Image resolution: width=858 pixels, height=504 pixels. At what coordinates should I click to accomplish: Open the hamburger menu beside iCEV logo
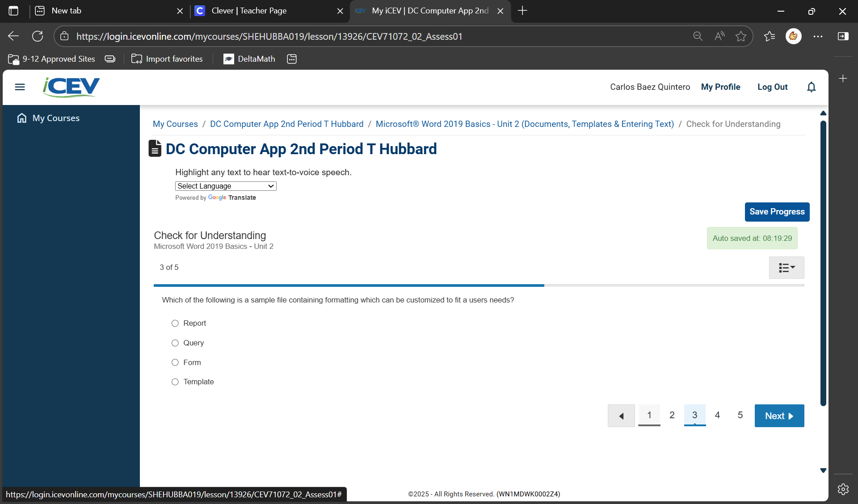click(x=20, y=87)
